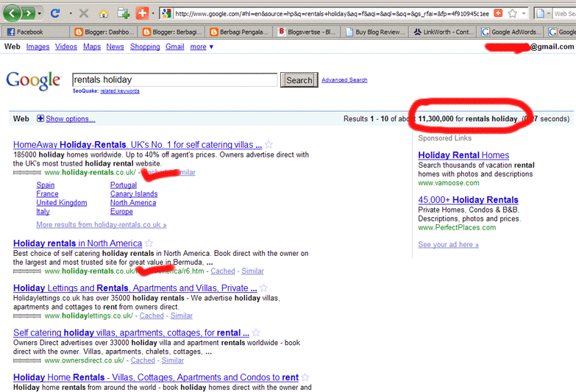This screenshot has width=576, height=392.
Task: Open the Canary Islands sitelink
Action: [134, 193]
